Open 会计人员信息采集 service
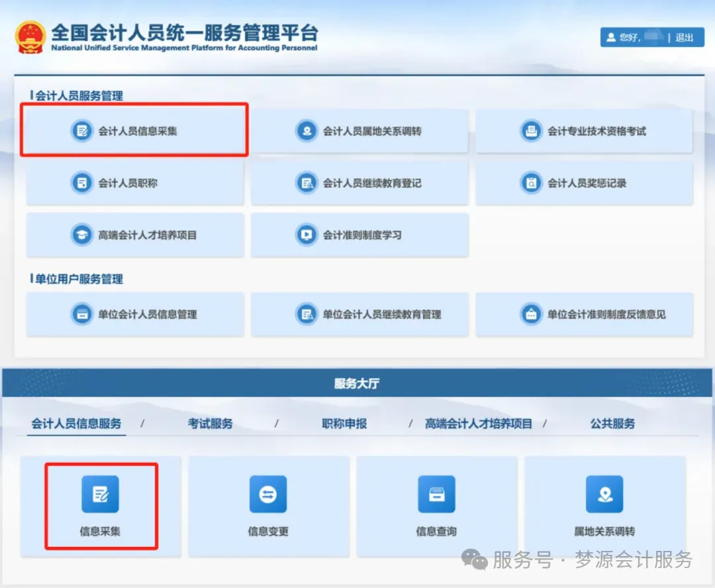The image size is (715, 588). click(x=135, y=130)
